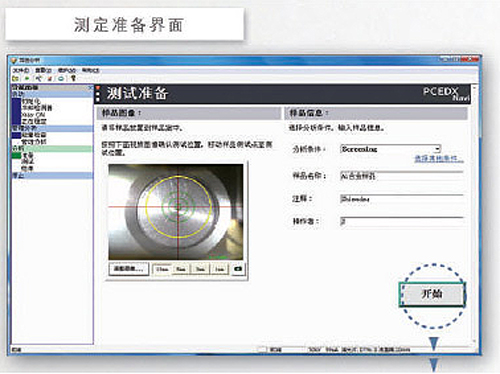Click the 注释 comment input field

pos(401,199)
